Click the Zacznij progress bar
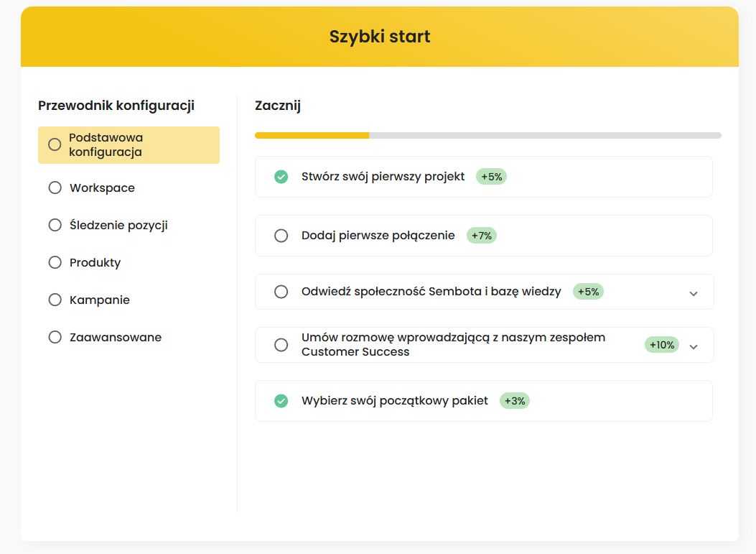The image size is (756, 554). pyautogui.click(x=488, y=136)
